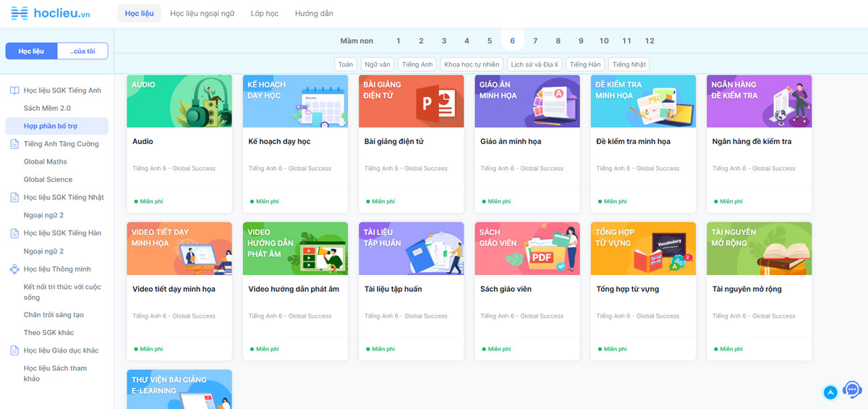Open the Đề kiểm tra minh họa image

point(643,101)
